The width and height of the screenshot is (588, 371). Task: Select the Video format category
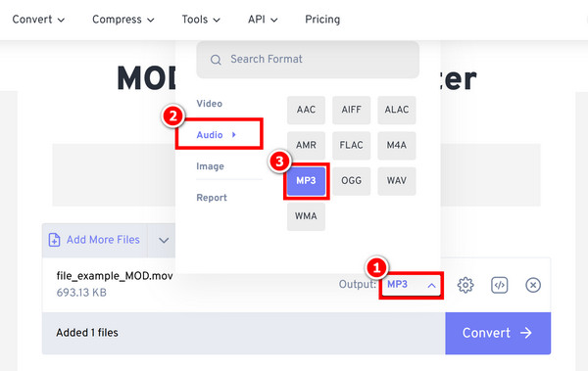[x=210, y=104]
